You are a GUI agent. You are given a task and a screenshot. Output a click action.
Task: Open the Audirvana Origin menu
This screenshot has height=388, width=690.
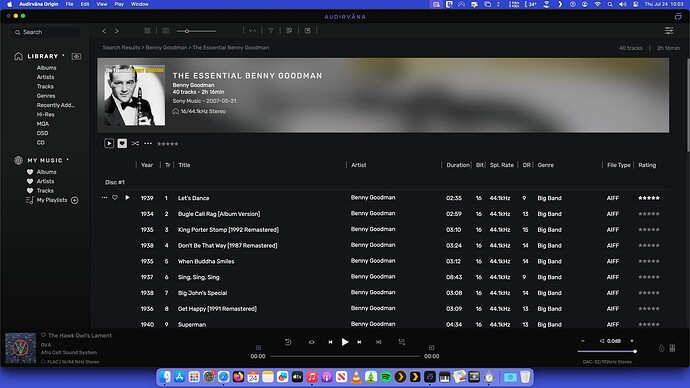click(x=39, y=4)
